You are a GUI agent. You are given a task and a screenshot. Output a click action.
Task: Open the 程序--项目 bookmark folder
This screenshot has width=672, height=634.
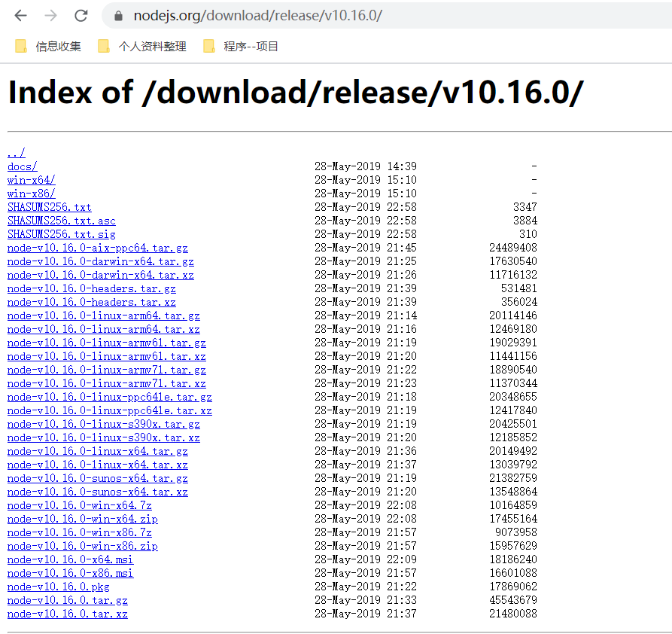[240, 47]
